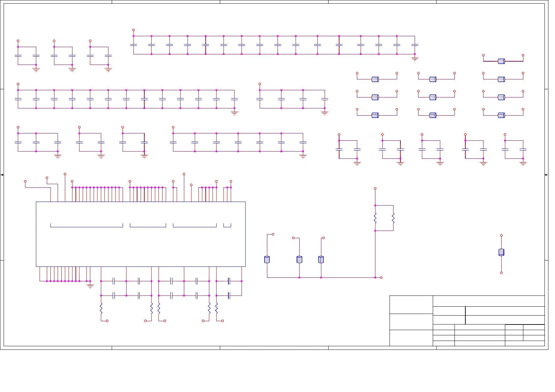Image resolution: width=555 pixels, height=392 pixels.
Task: Click the top-left empty cell of title block
Action: [411, 305]
